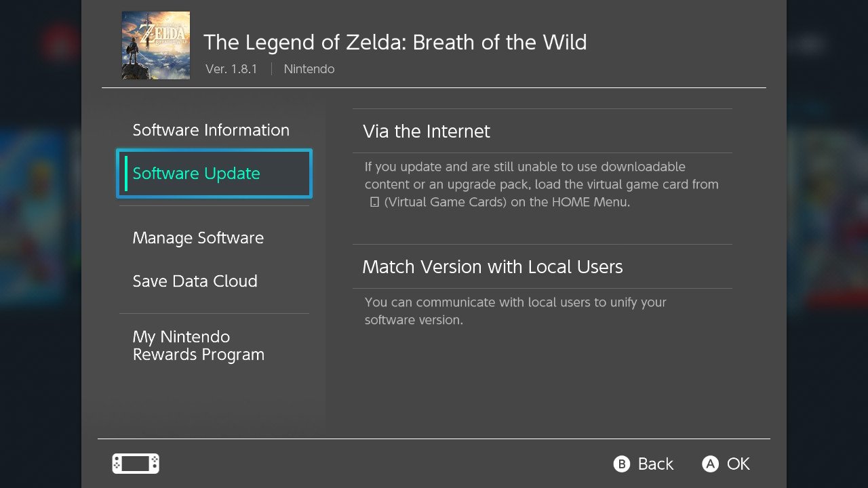Click the Virtual Game Cards icon in description
This screenshot has height=488, width=868.
click(374, 202)
